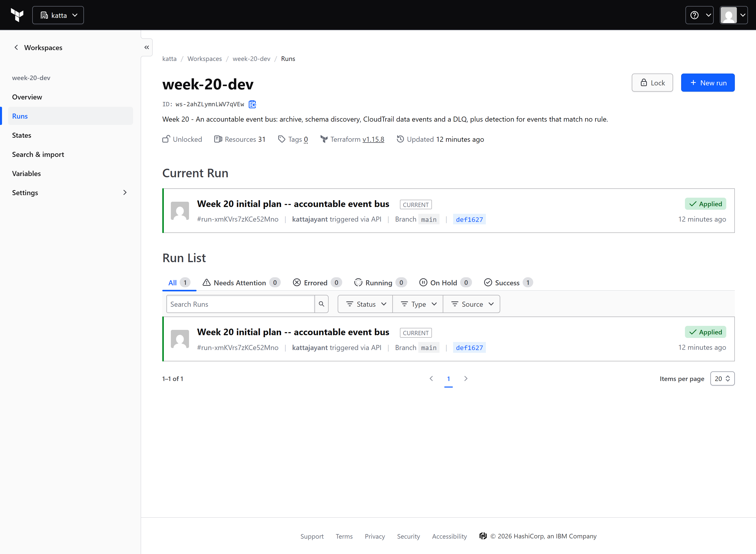Viewport: 756px width, 554px height.
Task: Click katta in the breadcrumb
Action: [169, 59]
